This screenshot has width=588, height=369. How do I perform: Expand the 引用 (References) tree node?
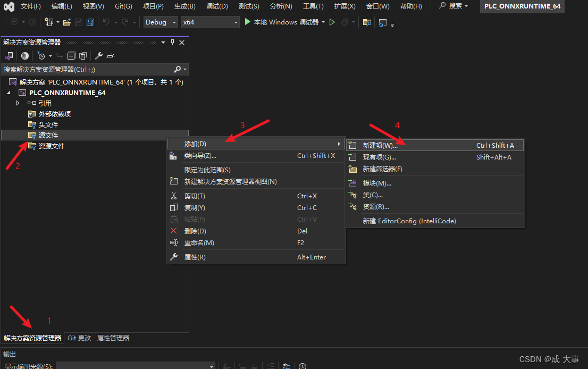point(18,103)
